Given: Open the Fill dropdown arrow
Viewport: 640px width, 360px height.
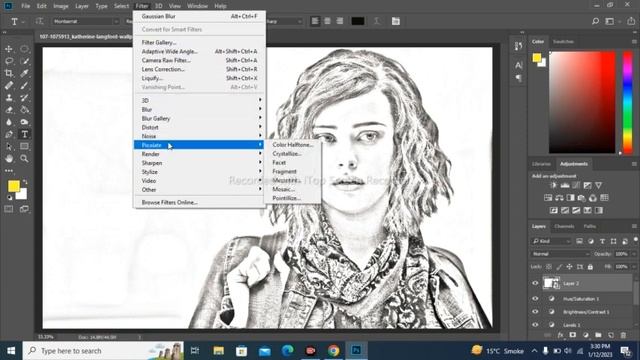Looking at the screenshot, I should tap(633, 267).
